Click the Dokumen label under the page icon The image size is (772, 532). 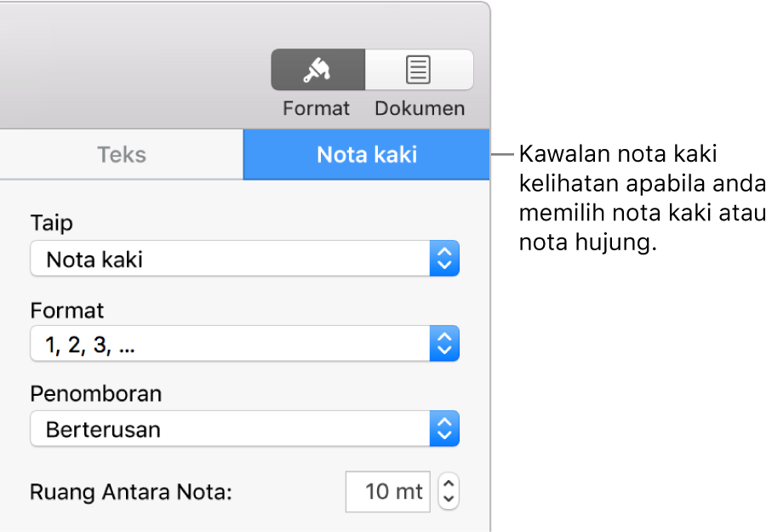coord(420,108)
